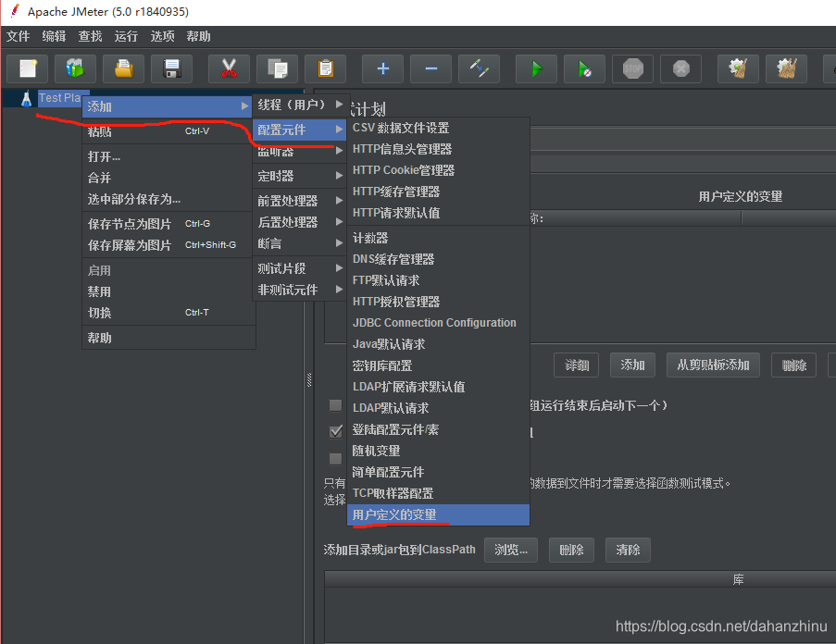Select JDBC Connection Configuration entry
The width and height of the screenshot is (836, 644).
[438, 323]
